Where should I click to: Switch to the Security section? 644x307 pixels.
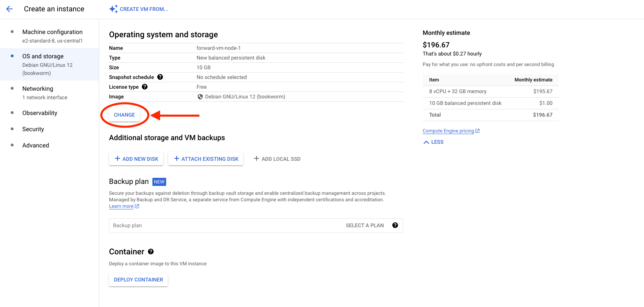[33, 129]
